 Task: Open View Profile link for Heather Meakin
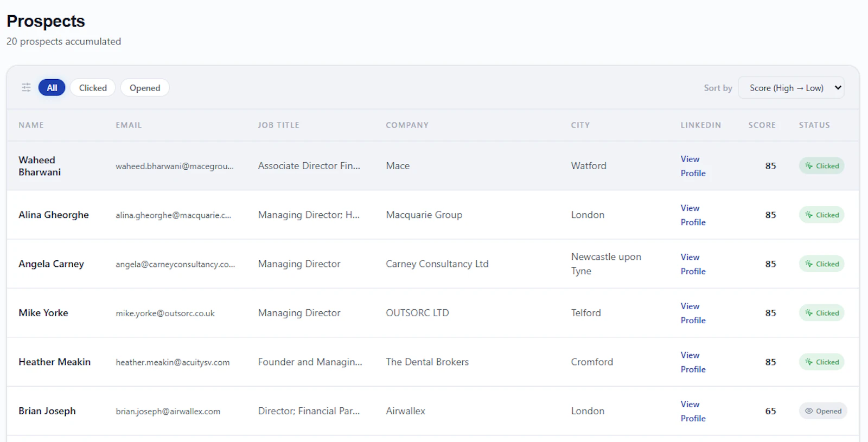pyautogui.click(x=693, y=362)
